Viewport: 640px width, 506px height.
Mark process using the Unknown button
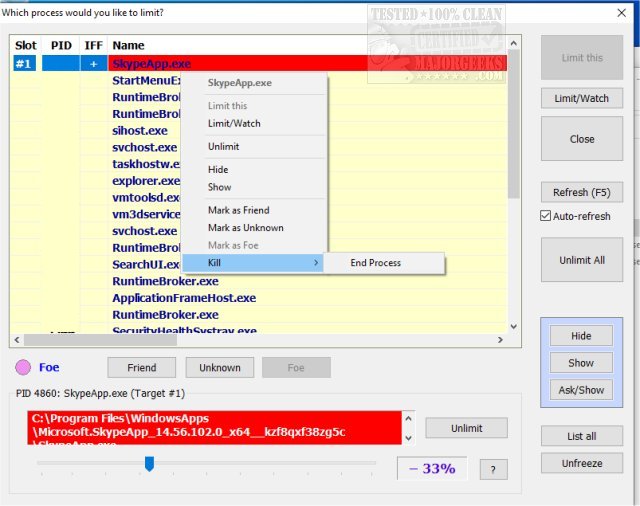tap(220, 368)
